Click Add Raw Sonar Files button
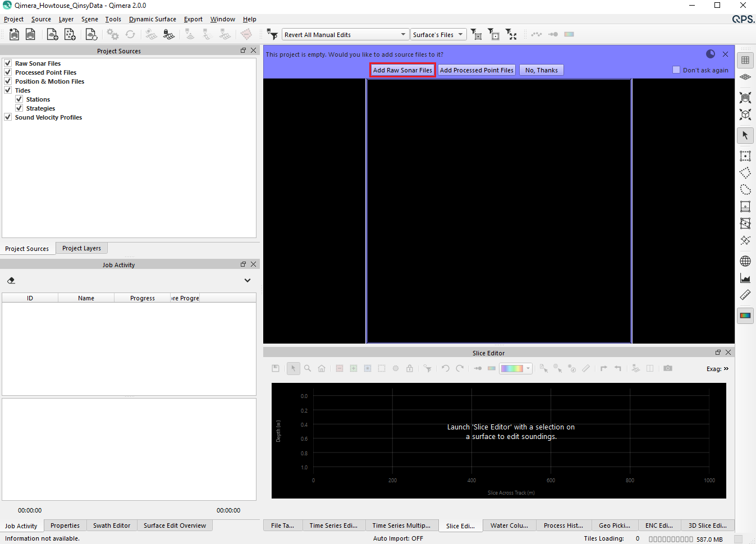Image resolution: width=756 pixels, height=544 pixels. [402, 70]
